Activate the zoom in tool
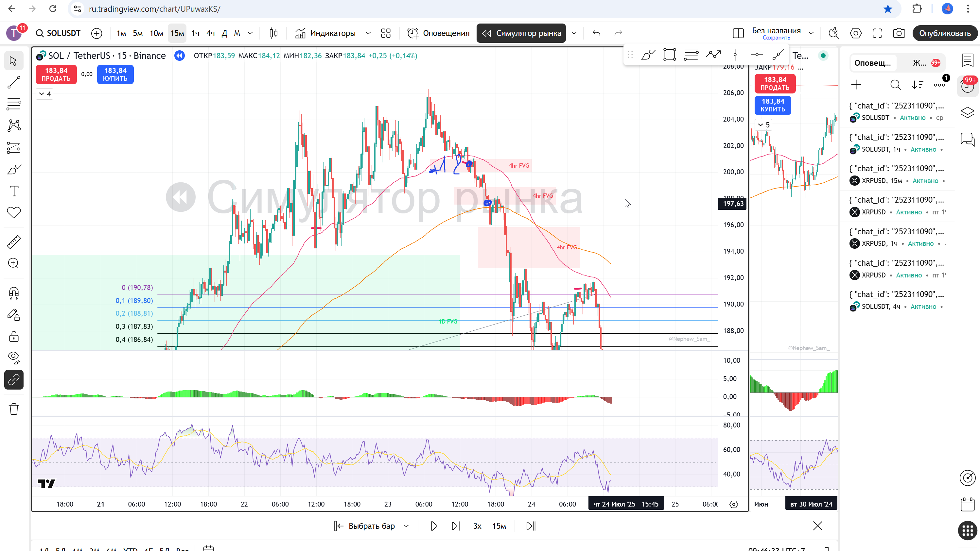Viewport: 980px width, 551px height. point(14,263)
